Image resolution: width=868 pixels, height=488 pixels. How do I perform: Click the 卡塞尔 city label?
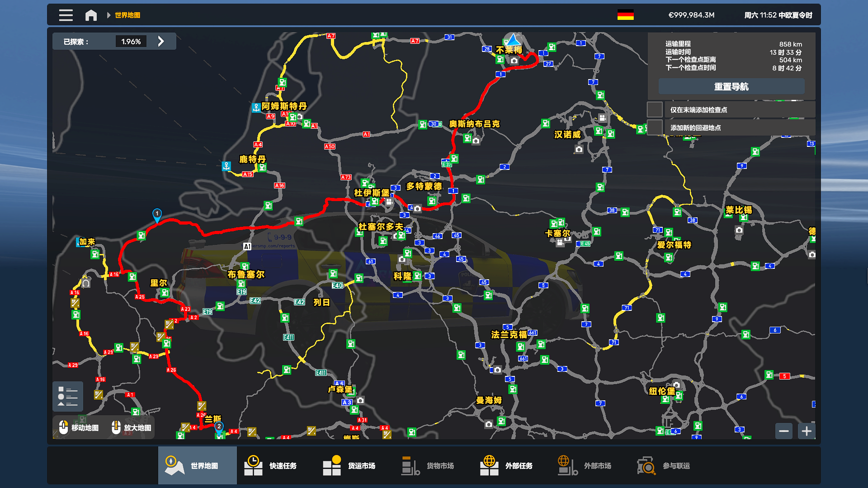[558, 233]
